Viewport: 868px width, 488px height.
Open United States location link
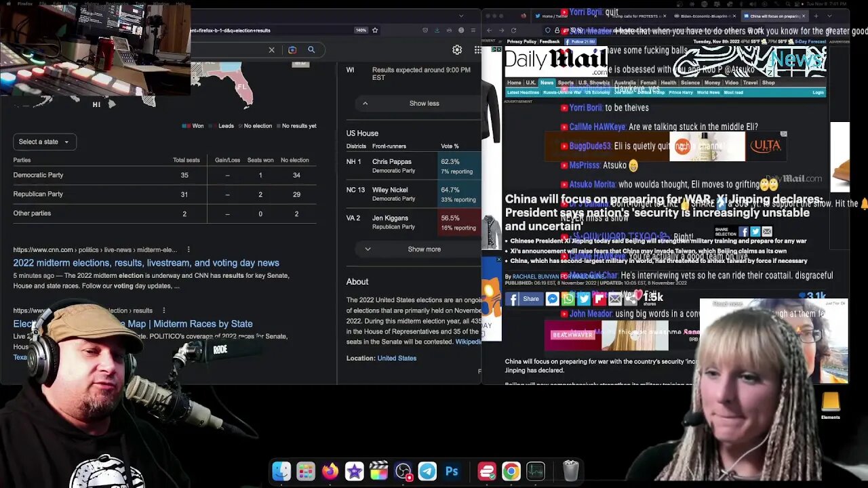tap(397, 358)
